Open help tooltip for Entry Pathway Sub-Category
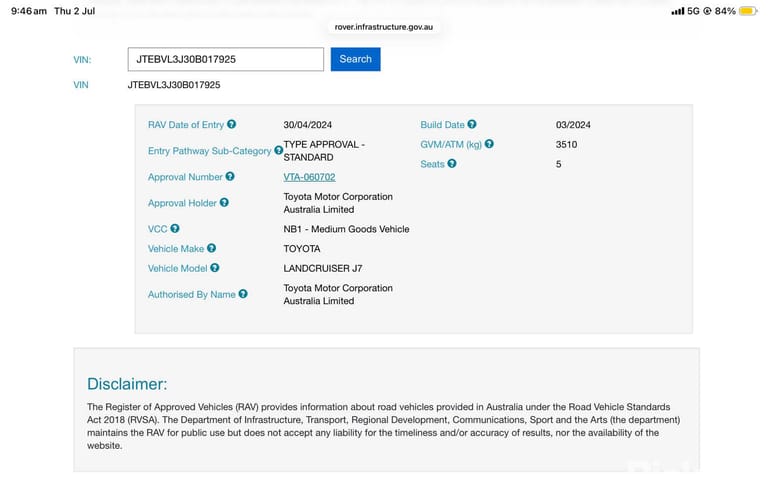768x504 pixels. 278,150
